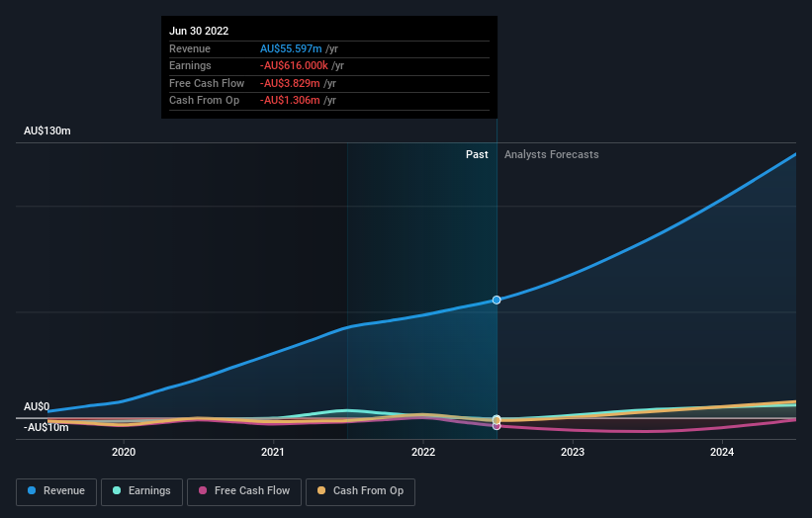Click the AU$55.597m revenue value in tooltip

(x=291, y=48)
